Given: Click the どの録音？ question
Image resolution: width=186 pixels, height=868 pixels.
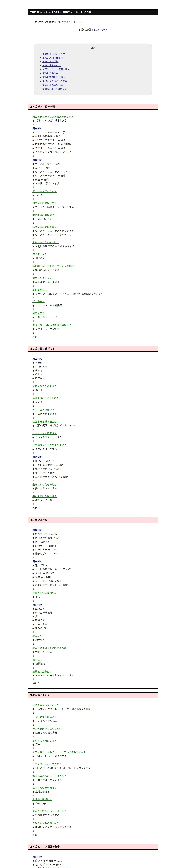Looking at the screenshot, I should click(39, 302).
